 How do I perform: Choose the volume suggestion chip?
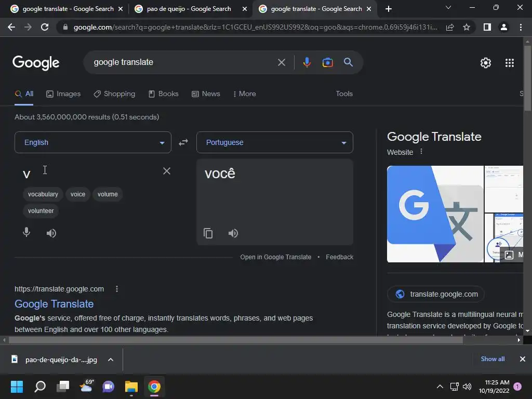(108, 194)
